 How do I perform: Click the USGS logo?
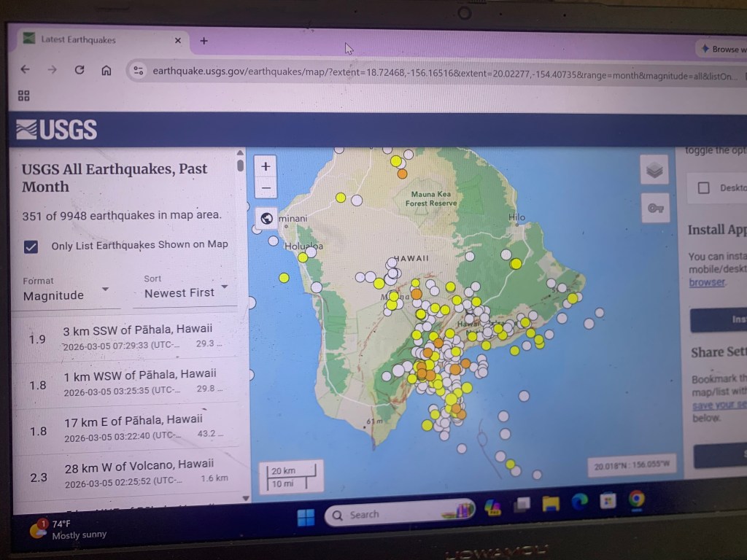(57, 130)
